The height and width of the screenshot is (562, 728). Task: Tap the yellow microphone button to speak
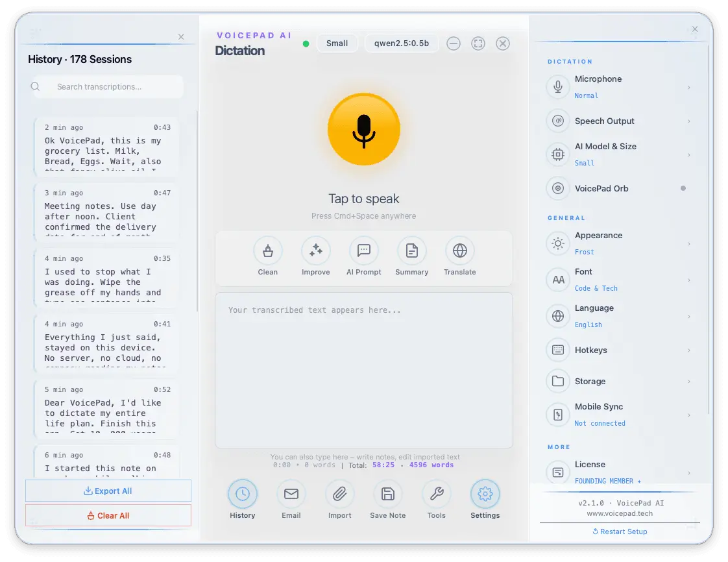363,129
